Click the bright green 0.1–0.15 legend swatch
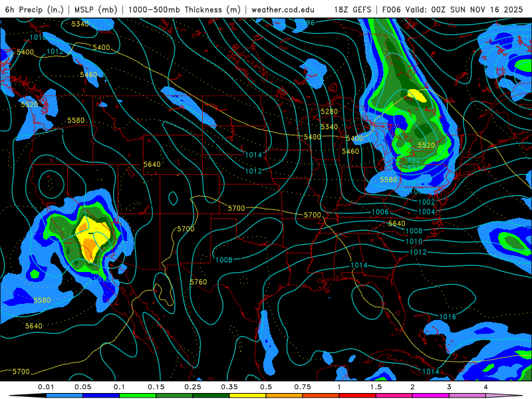 [x=138, y=396]
